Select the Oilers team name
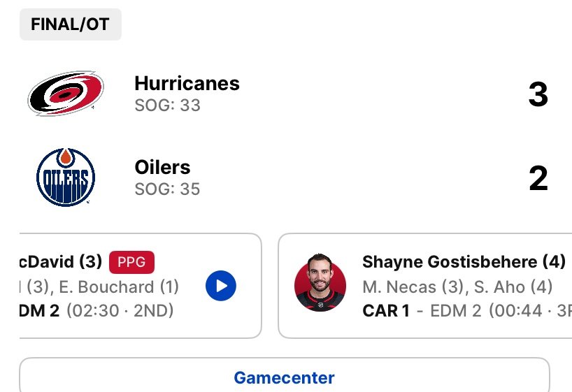This screenshot has height=392, width=572. [162, 167]
